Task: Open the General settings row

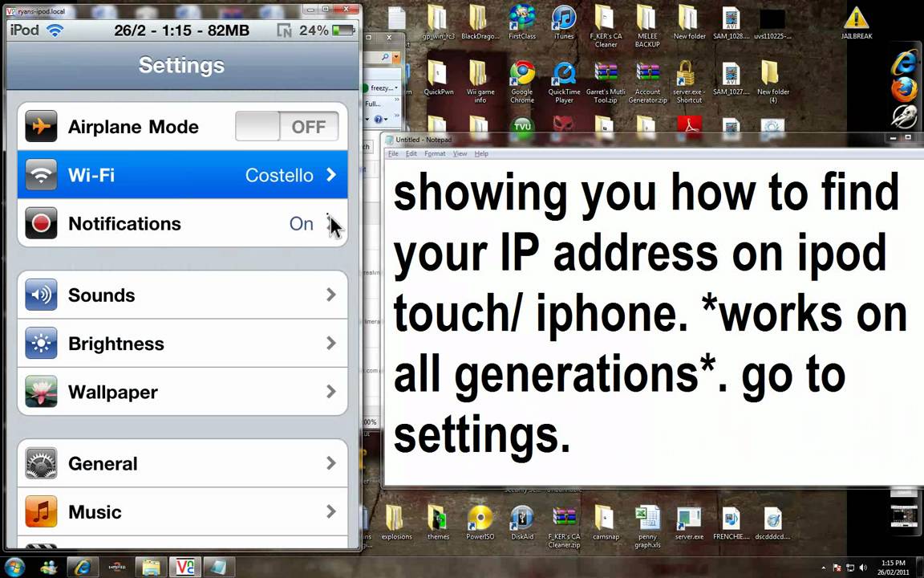Action: click(x=183, y=463)
